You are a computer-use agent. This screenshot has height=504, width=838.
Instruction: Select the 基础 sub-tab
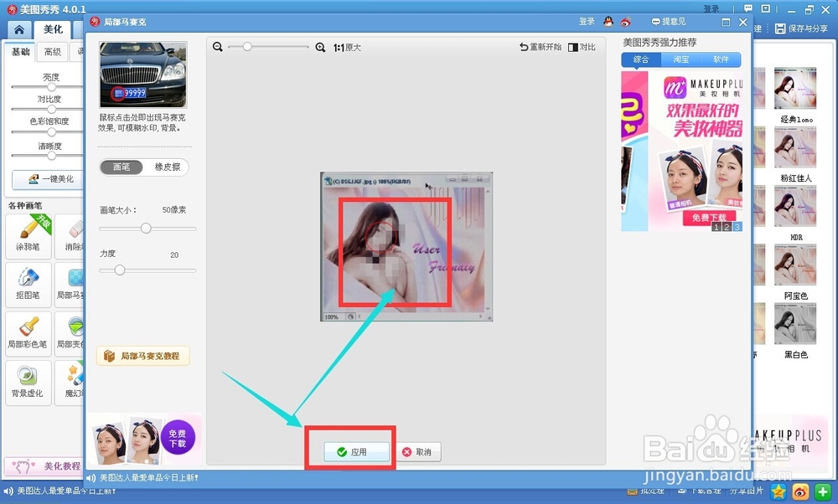[21, 52]
